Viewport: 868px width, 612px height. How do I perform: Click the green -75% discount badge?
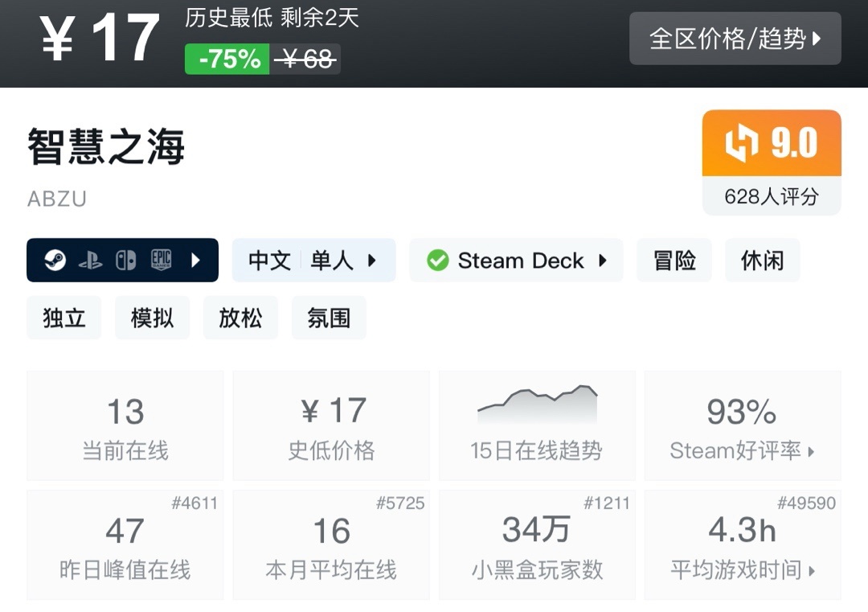(x=227, y=60)
